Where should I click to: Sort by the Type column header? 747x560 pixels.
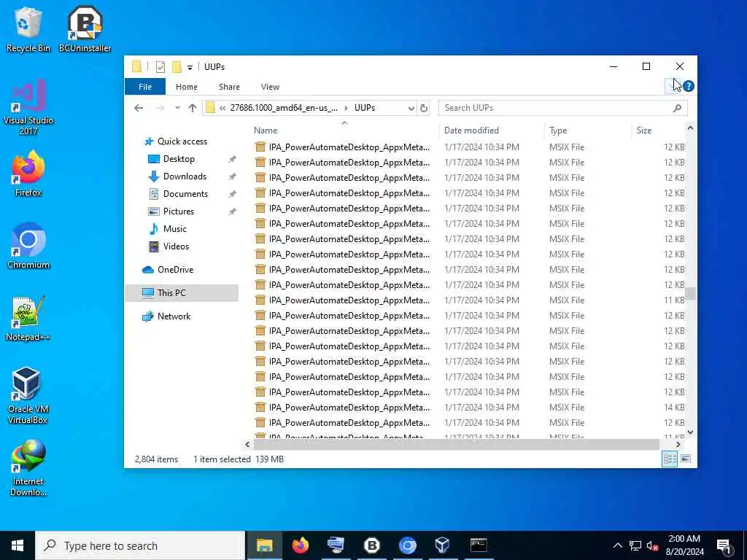point(588,130)
